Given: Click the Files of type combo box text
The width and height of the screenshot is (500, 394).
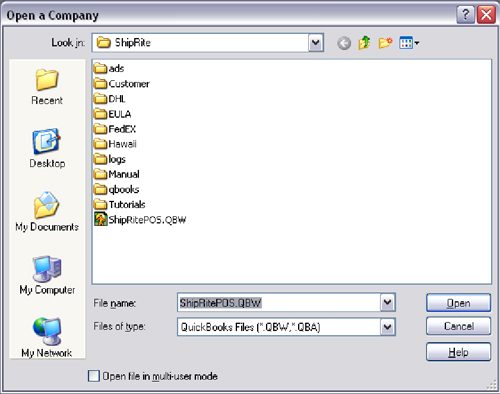Looking at the screenshot, I should (x=250, y=327).
